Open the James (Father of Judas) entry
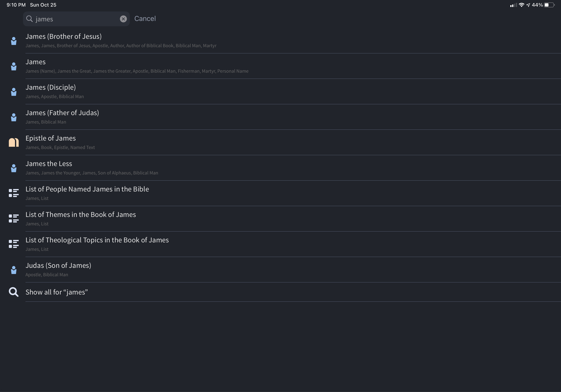561x392 pixels. click(x=62, y=113)
